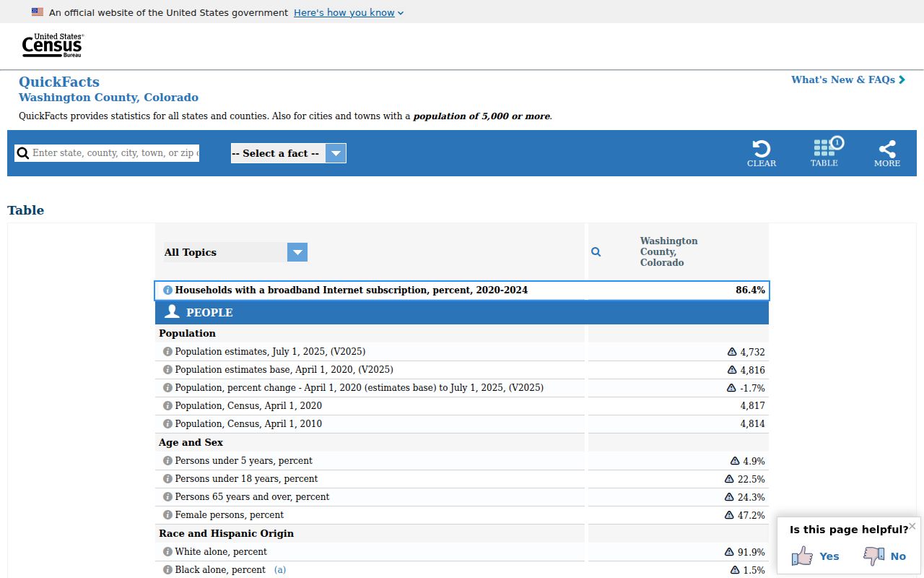924x578 pixels.
Task: Click info icon for broadband Internet subscription row
Action: [167, 290]
